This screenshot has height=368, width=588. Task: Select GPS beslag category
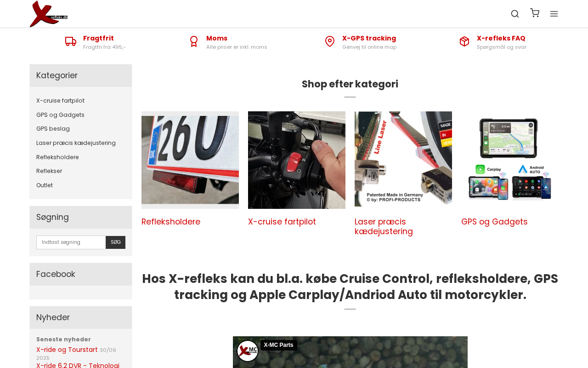point(53,129)
